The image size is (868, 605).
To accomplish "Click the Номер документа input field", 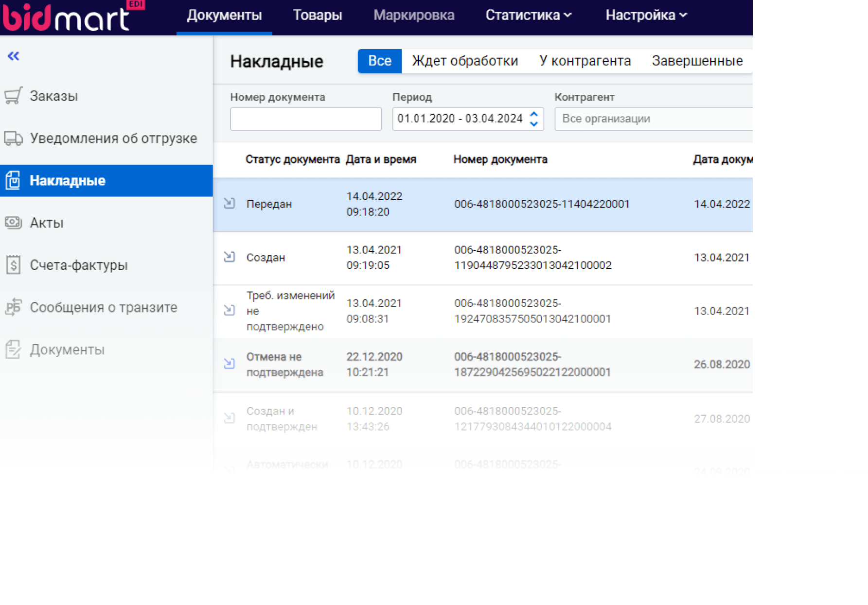I will pyautogui.click(x=306, y=119).
